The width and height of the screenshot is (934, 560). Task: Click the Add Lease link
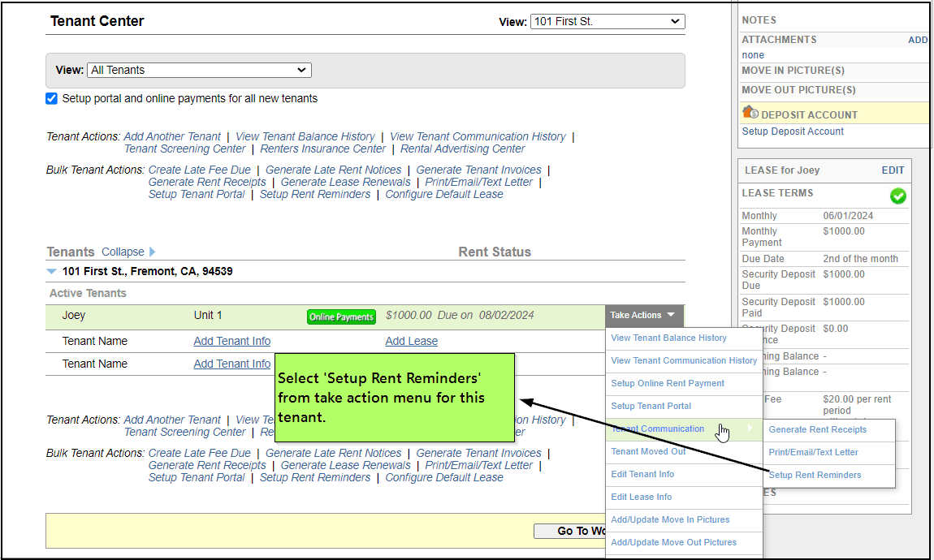411,341
